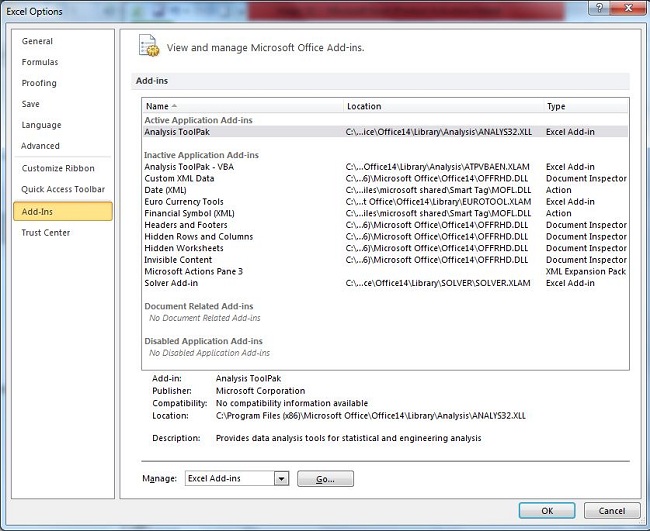The width and height of the screenshot is (650, 531).
Task: Click the XML Expansion Pack type cell
Action: pyautogui.click(x=586, y=271)
